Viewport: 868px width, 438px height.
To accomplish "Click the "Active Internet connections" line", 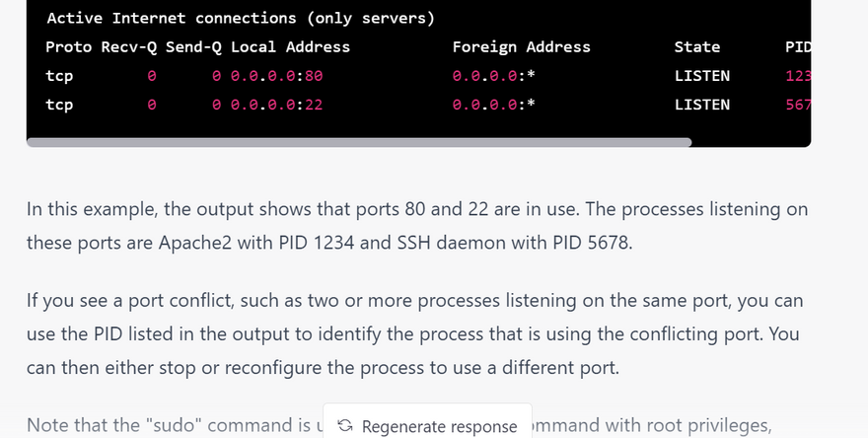I will [241, 18].
